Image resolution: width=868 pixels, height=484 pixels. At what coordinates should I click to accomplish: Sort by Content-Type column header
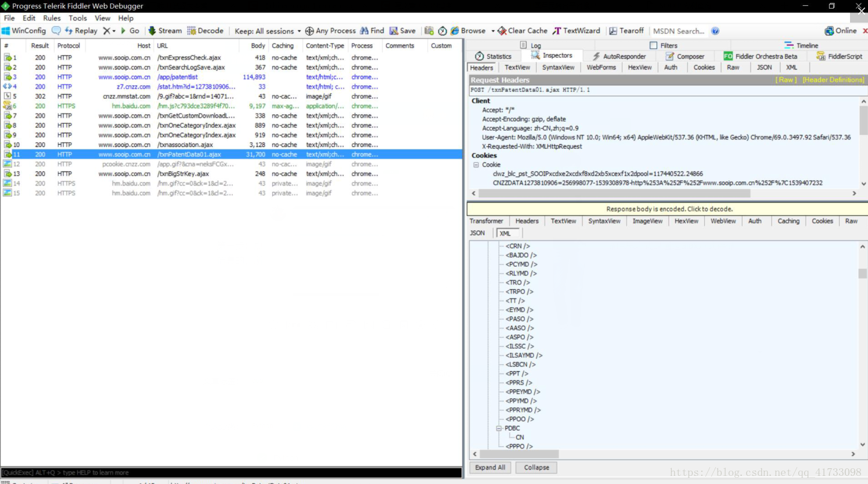325,46
